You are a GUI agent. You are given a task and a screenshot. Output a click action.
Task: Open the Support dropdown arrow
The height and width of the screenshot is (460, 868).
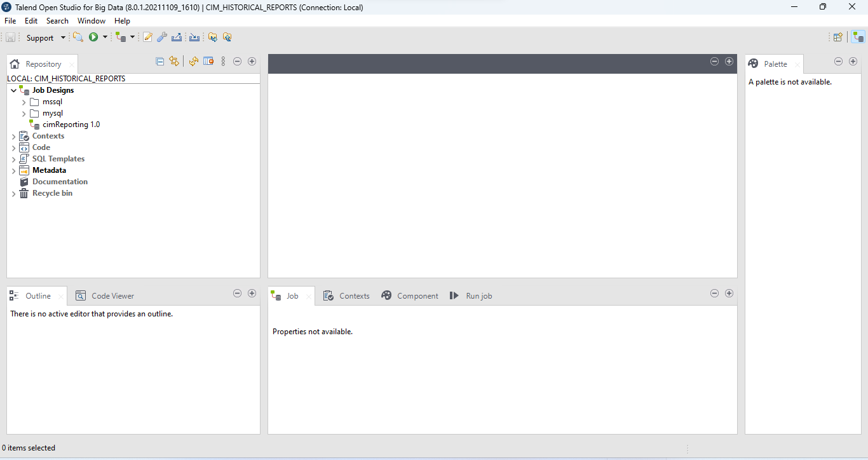click(63, 37)
